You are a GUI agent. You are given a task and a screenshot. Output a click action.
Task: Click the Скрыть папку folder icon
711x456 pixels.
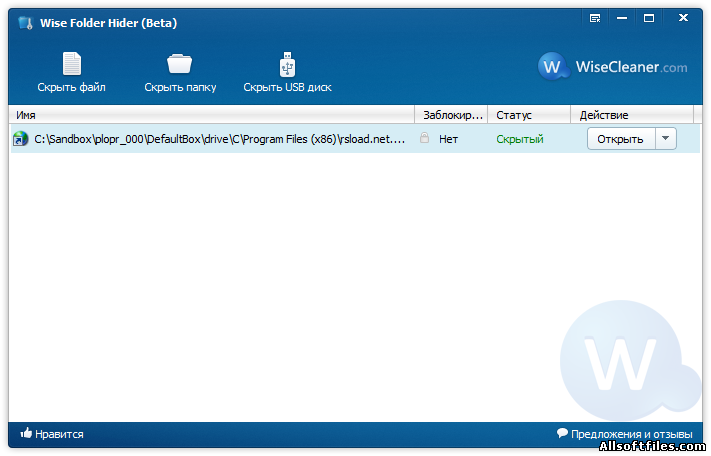(180, 63)
